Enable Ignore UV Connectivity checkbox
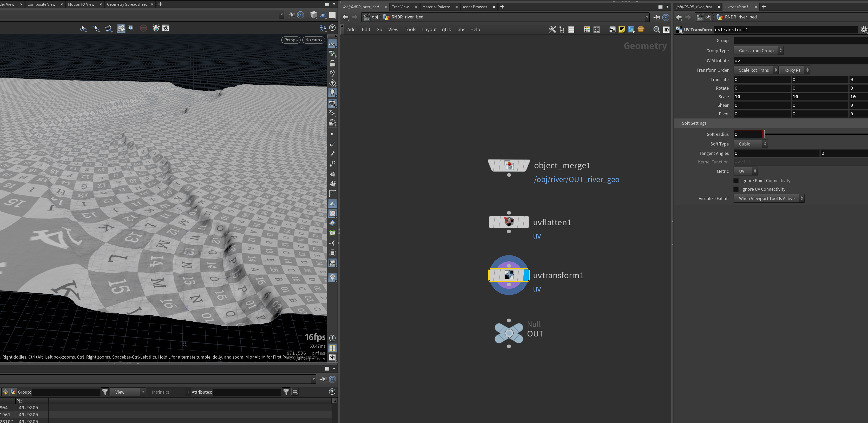This screenshot has width=868, height=423. pos(736,189)
